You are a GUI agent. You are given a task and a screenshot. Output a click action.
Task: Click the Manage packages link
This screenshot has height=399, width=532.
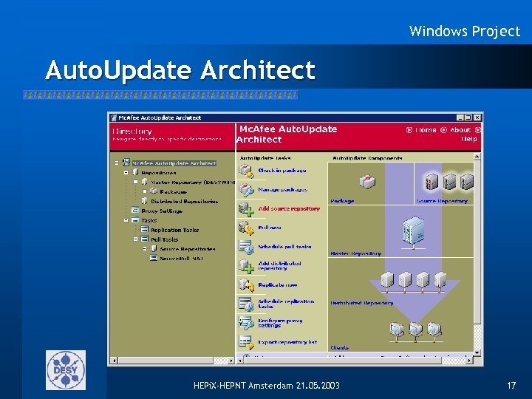pyautogui.click(x=282, y=189)
